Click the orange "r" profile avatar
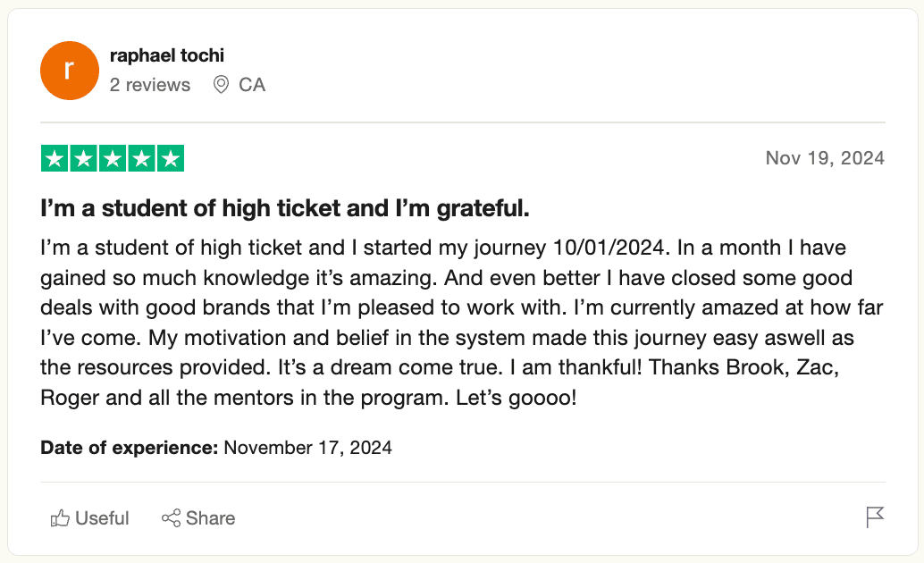The image size is (924, 563). point(70,71)
